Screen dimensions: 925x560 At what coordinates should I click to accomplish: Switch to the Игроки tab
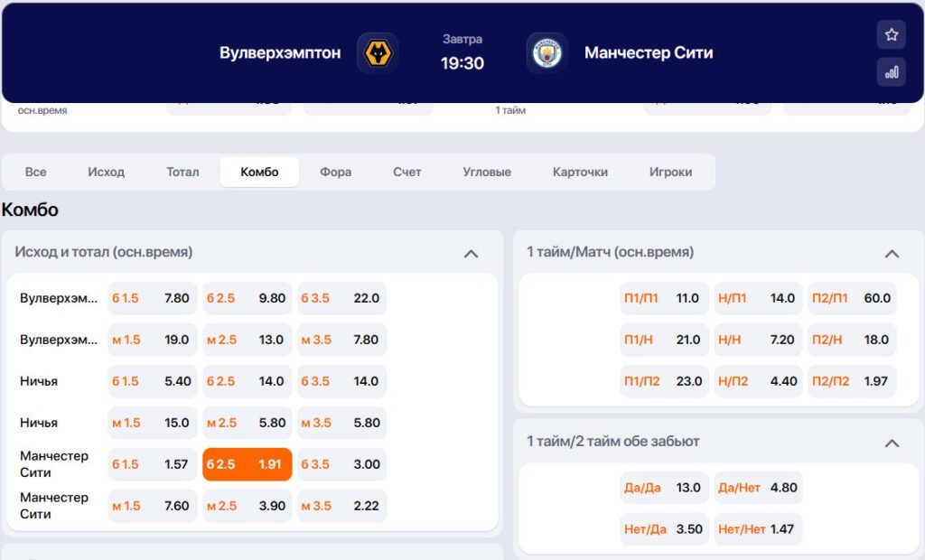671,172
